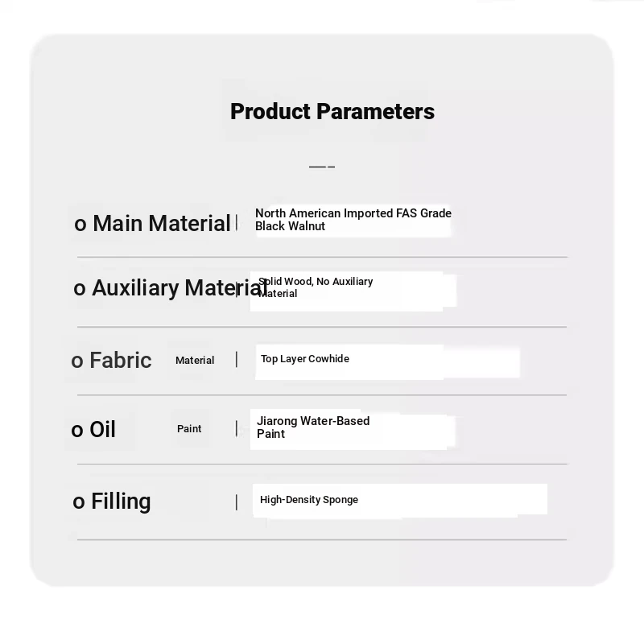Click the Product Parameters heading
The image size is (644, 644).
pyautogui.click(x=332, y=111)
